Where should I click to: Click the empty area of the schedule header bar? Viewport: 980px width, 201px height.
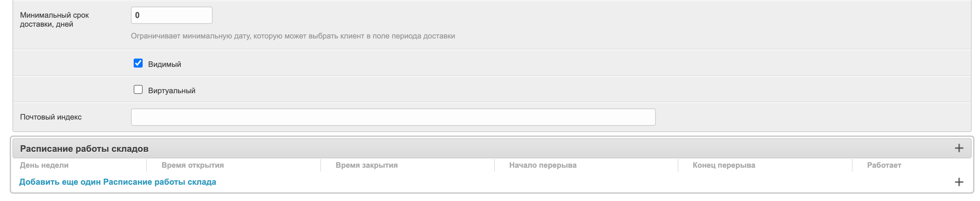tap(533, 148)
